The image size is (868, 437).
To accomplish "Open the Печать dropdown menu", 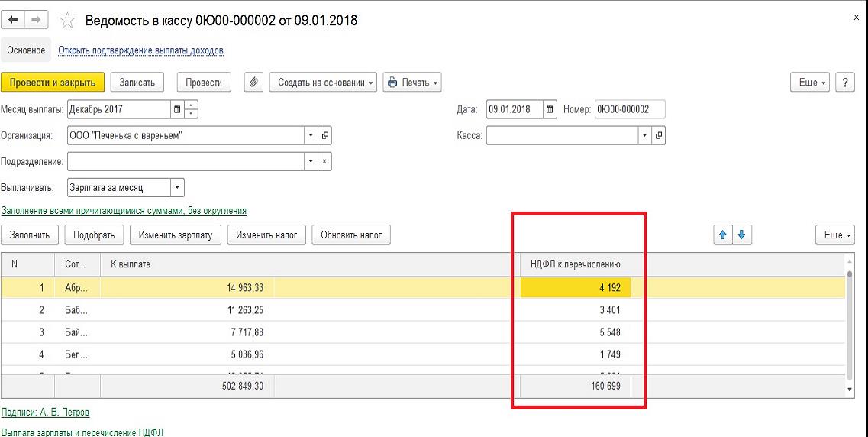I will pos(412,83).
